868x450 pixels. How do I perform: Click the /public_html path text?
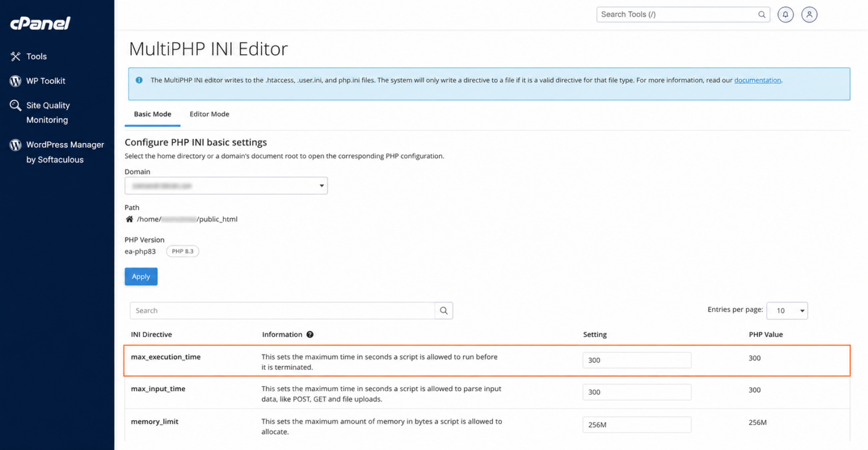217,219
